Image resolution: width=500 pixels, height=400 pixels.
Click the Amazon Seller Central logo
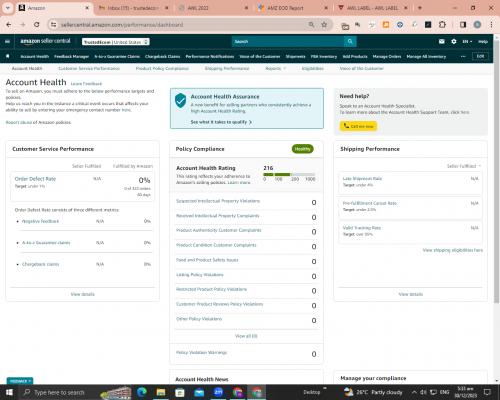click(45, 41)
